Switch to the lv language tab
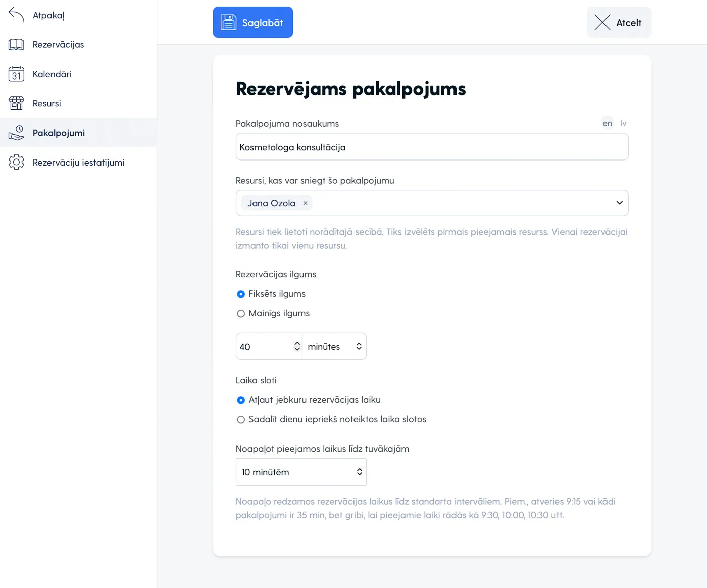Image resolution: width=707 pixels, height=588 pixels. [623, 123]
